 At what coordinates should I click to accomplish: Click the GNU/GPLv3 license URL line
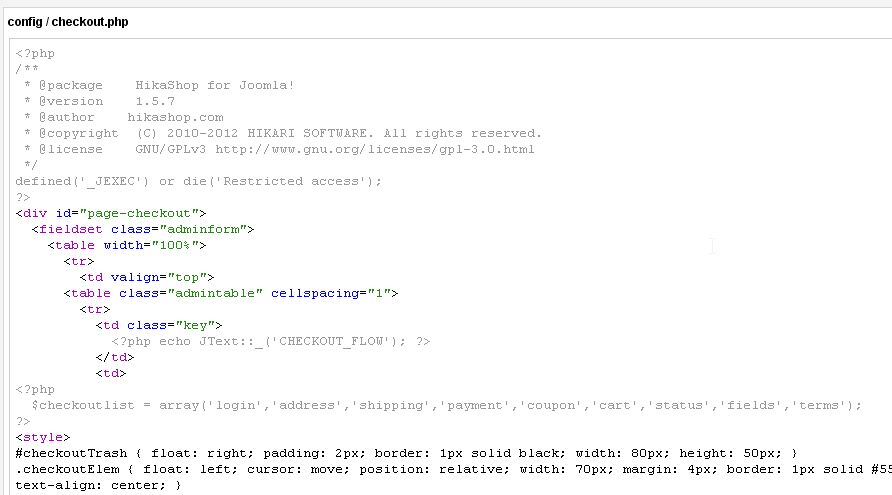click(279, 149)
